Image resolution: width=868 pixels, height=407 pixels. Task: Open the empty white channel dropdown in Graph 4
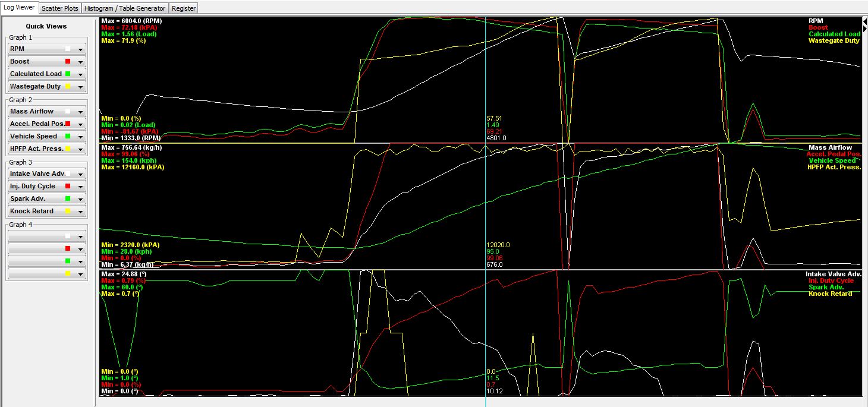click(80, 236)
